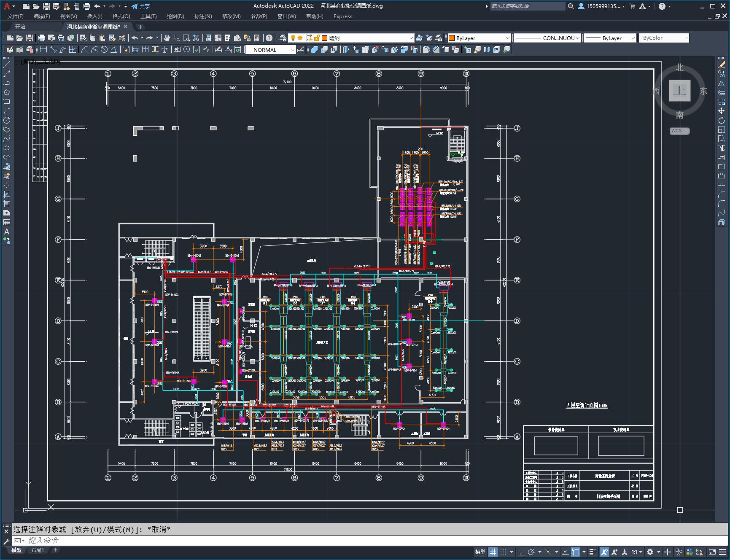Viewport: 730px width, 560px height.
Task: Toggle isometric drafting
Action: pyautogui.click(x=548, y=552)
